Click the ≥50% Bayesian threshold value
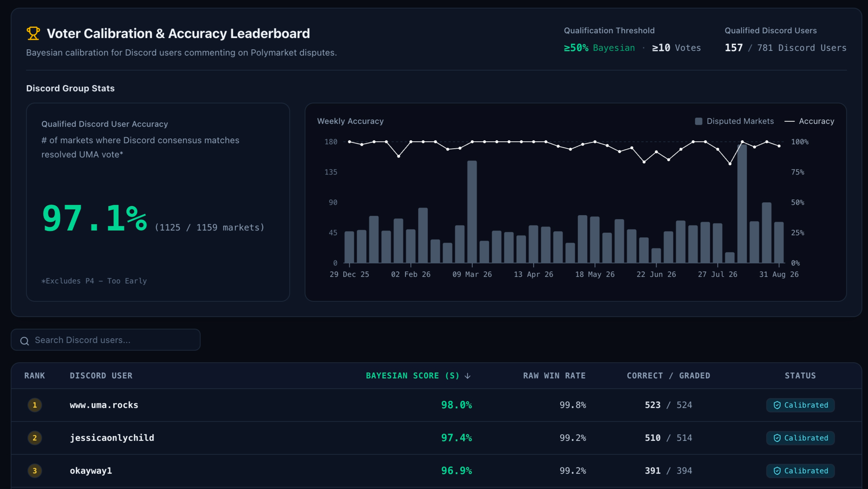 (x=599, y=48)
